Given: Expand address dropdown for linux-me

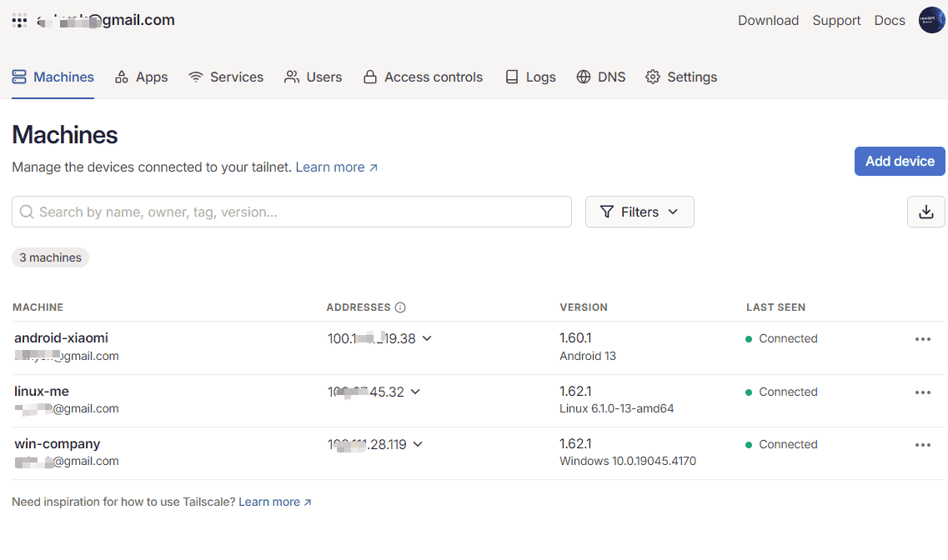Looking at the screenshot, I should tap(415, 392).
